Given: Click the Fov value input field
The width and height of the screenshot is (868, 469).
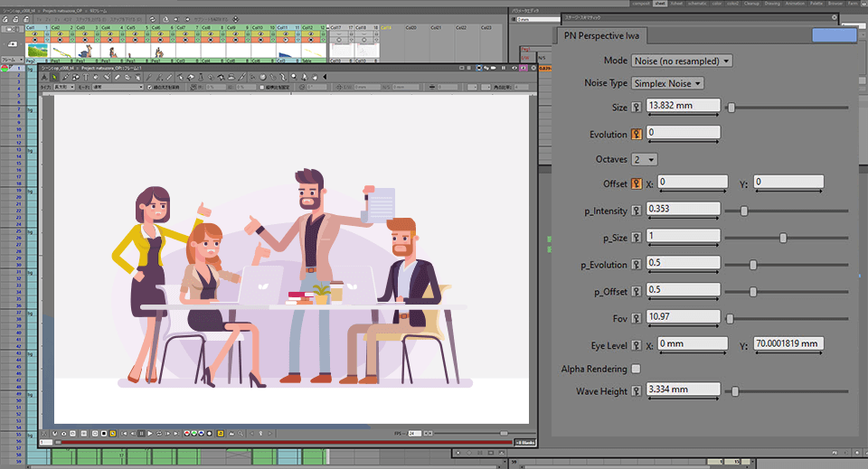Looking at the screenshot, I should [684, 318].
